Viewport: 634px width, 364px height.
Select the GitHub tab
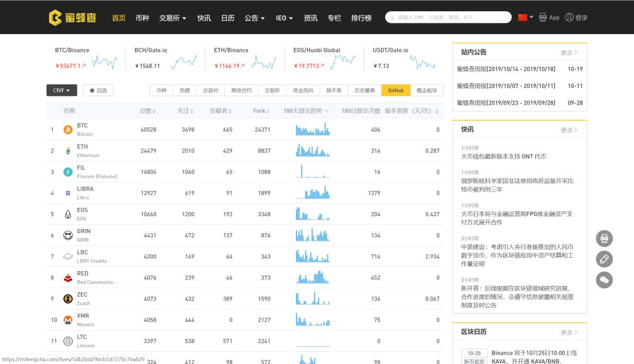tap(396, 90)
